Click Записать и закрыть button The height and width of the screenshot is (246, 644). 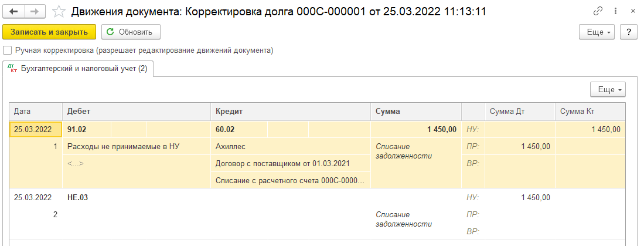[x=49, y=32]
